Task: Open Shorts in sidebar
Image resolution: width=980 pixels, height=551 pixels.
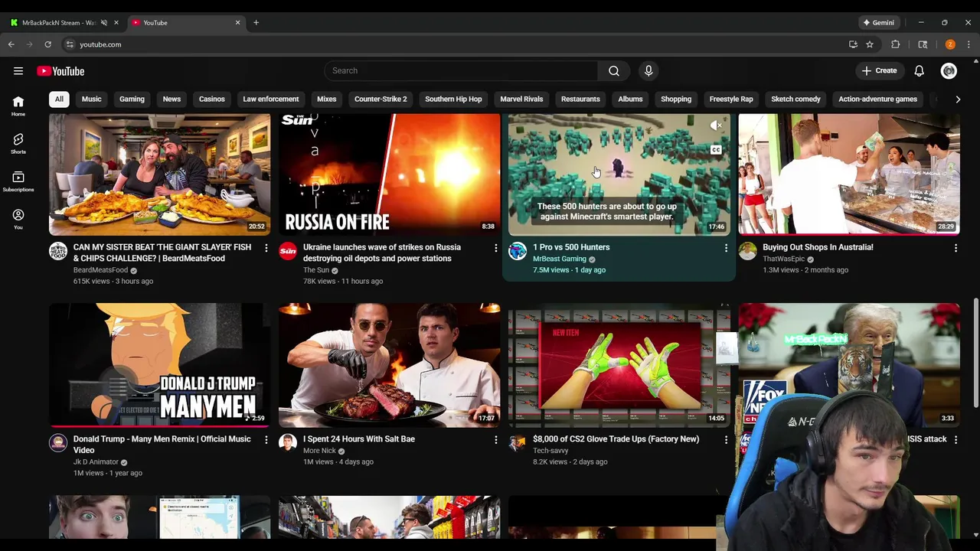Action: tap(18, 144)
